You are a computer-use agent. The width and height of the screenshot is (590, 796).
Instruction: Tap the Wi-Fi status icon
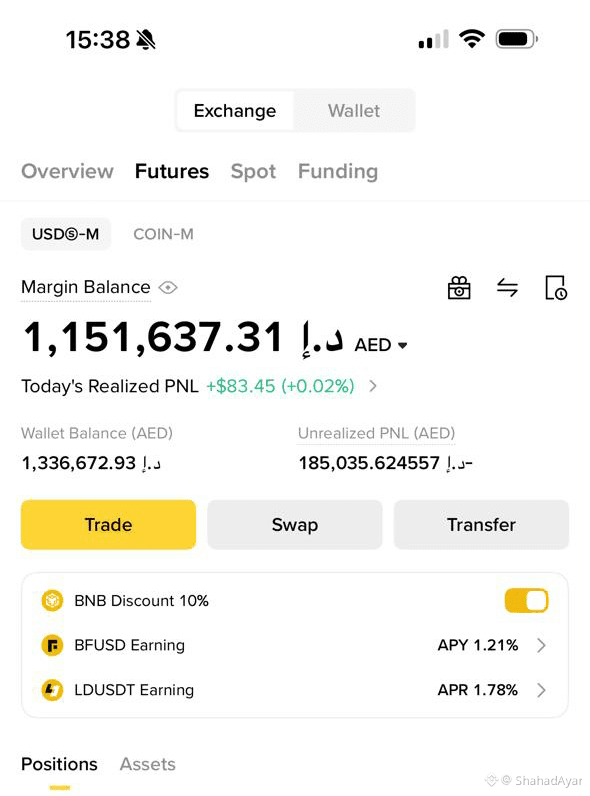pos(472,39)
